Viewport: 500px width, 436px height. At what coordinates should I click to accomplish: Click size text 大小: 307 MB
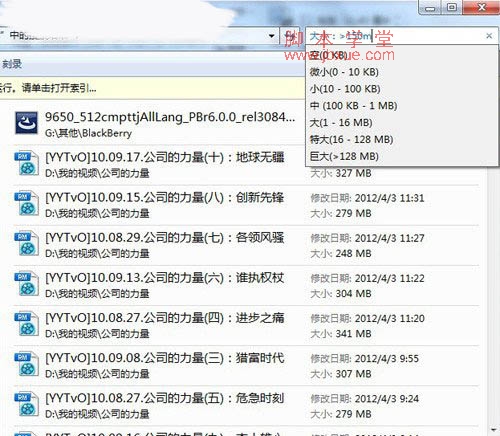(341, 374)
